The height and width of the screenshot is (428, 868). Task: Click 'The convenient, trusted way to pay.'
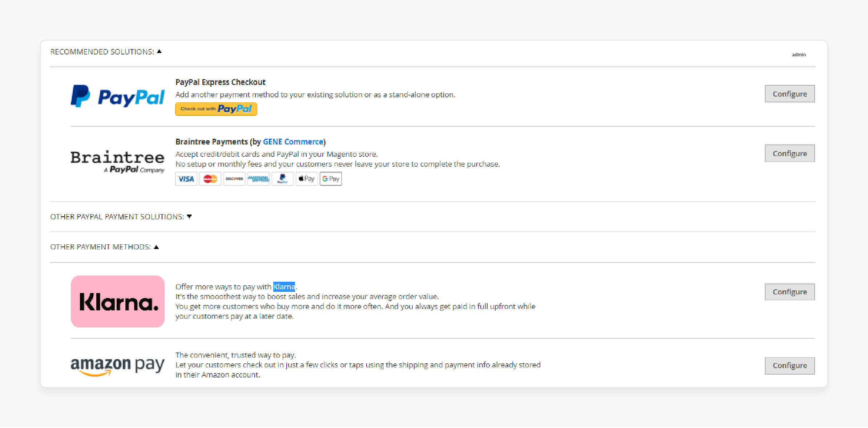(x=236, y=355)
